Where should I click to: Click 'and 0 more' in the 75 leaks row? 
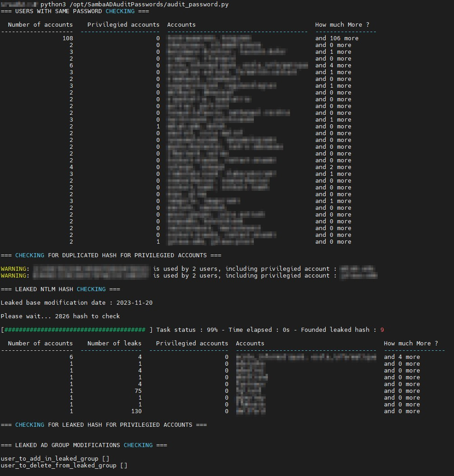click(x=402, y=391)
